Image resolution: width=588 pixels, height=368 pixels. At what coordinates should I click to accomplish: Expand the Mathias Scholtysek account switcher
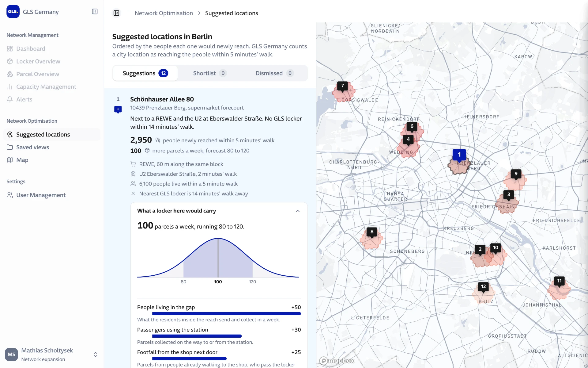(x=96, y=355)
